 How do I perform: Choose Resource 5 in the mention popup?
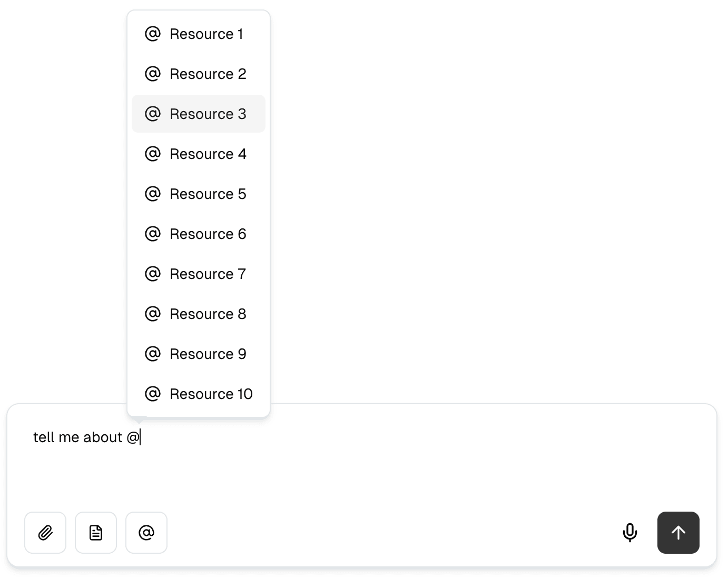[x=199, y=194]
